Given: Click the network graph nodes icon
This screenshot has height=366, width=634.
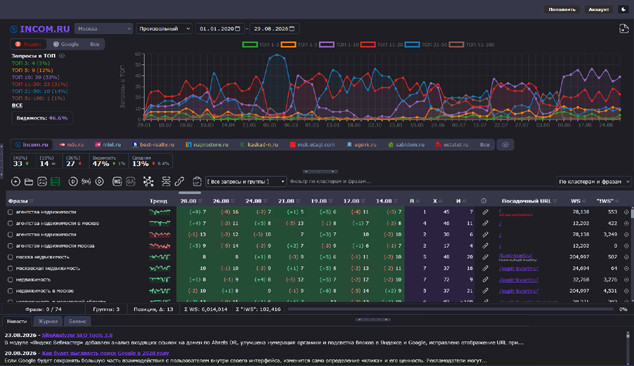Looking at the screenshot, I should click(x=148, y=182).
